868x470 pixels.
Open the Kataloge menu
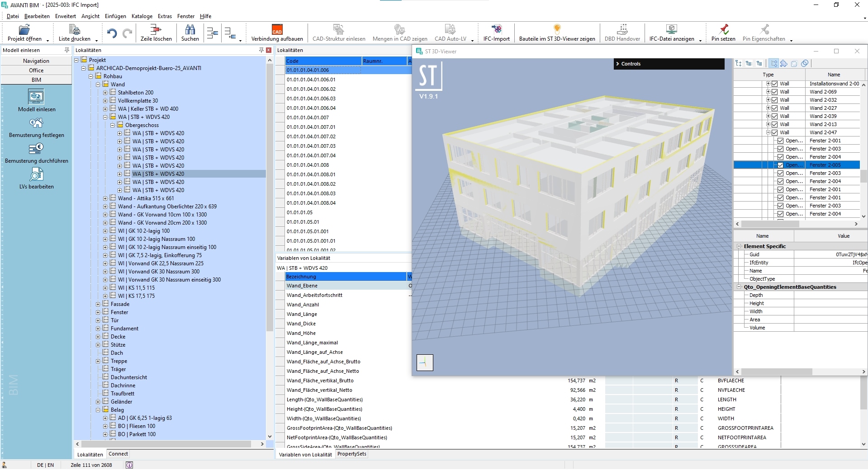coord(142,16)
